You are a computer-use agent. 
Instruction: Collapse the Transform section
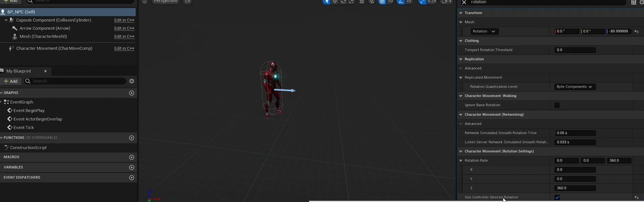point(461,13)
